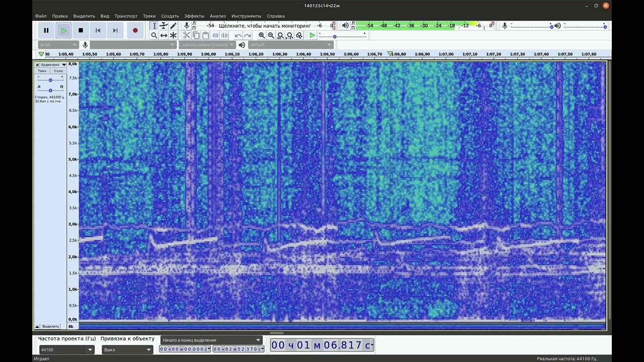Adjust the playback volume slider
The image size is (644, 362).
[x=585, y=26]
